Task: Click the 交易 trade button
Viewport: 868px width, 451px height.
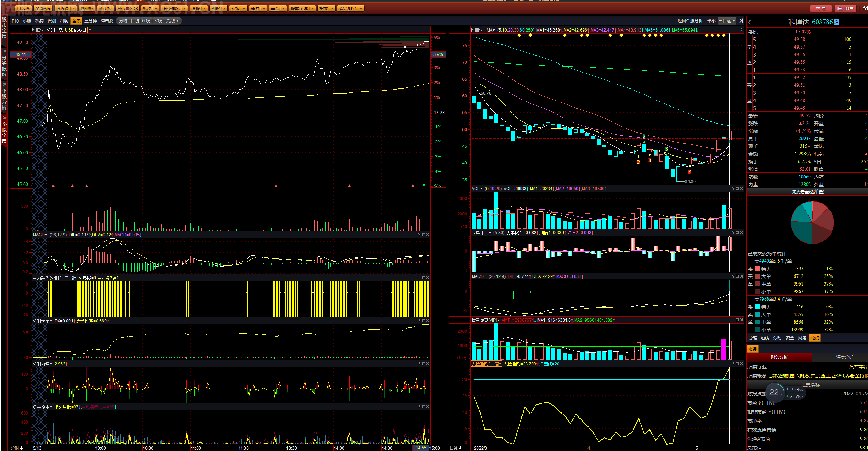Action: 821,8
